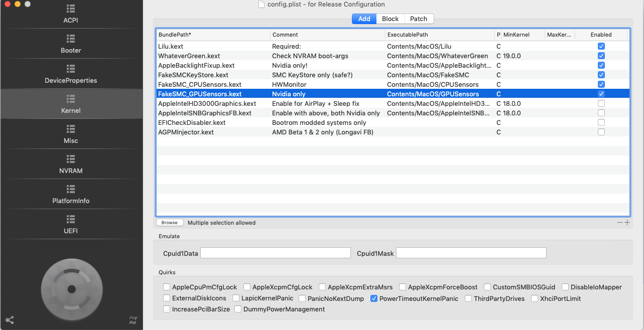Click the circular jog wheel graphic
Screen dimensions: 644x330
click(71, 289)
